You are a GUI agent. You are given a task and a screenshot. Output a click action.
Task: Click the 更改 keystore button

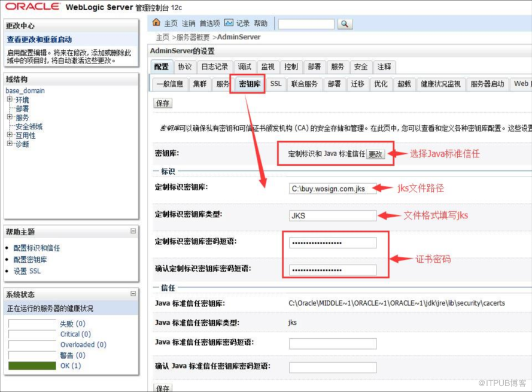point(376,154)
